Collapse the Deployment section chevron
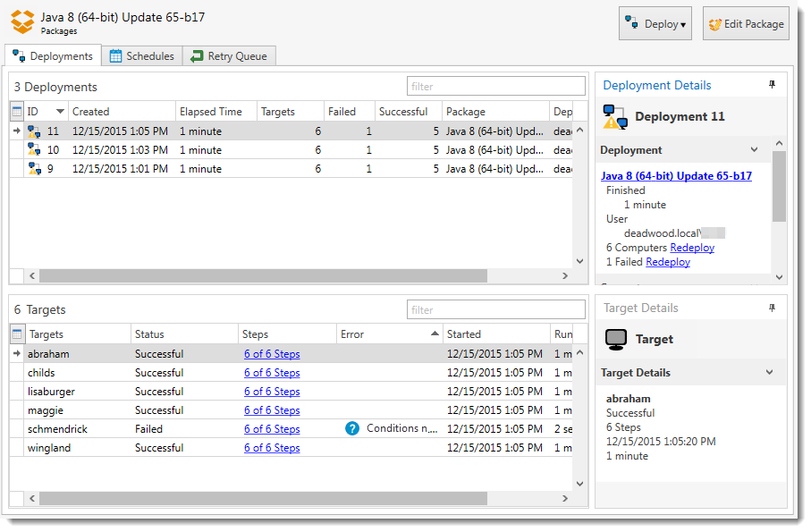811x532 pixels. tap(754, 150)
